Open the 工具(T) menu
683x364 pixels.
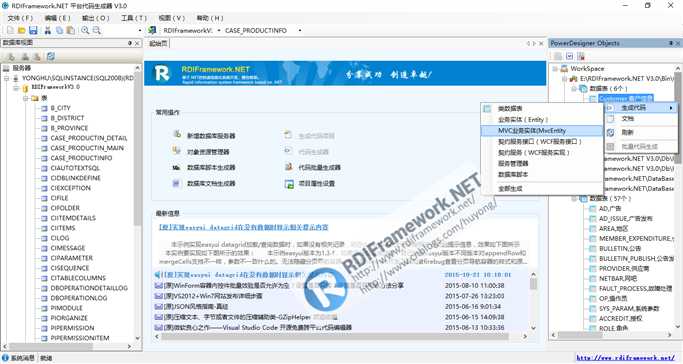[x=134, y=18]
